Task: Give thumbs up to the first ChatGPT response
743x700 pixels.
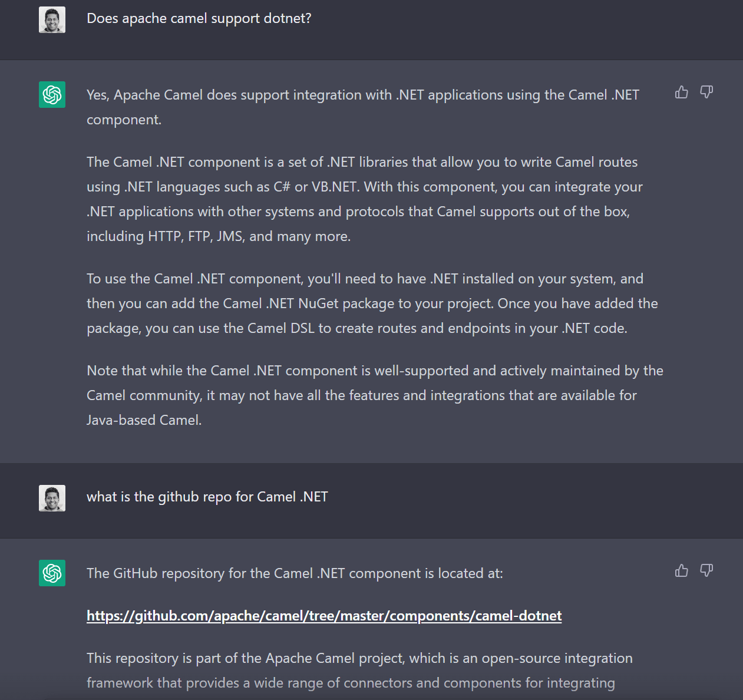Action: pyautogui.click(x=681, y=93)
